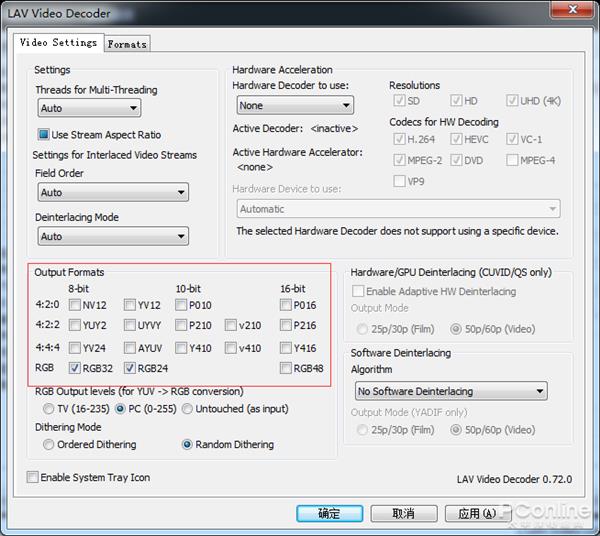This screenshot has height=536, width=600.
Task: Click the 取消 (Cancel) button
Action: point(404,513)
